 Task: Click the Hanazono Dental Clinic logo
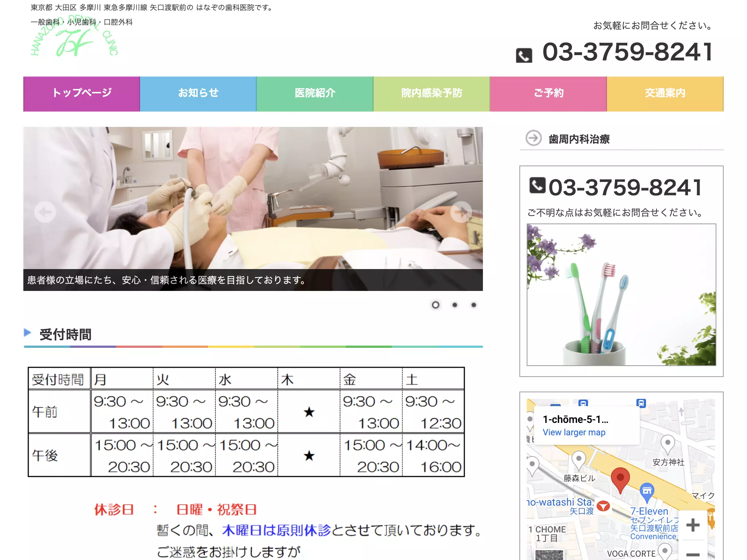(74, 36)
